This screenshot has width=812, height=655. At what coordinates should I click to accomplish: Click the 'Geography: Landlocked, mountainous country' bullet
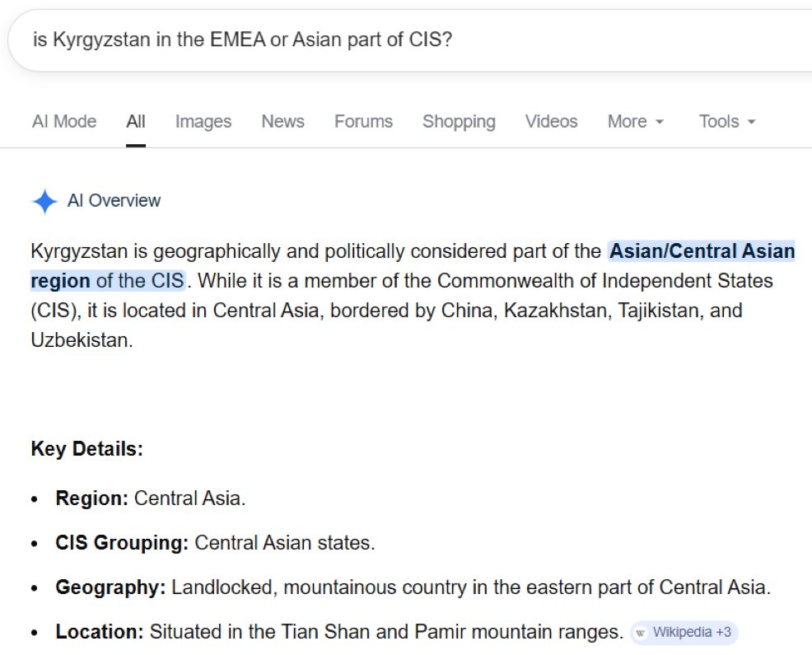(413, 587)
